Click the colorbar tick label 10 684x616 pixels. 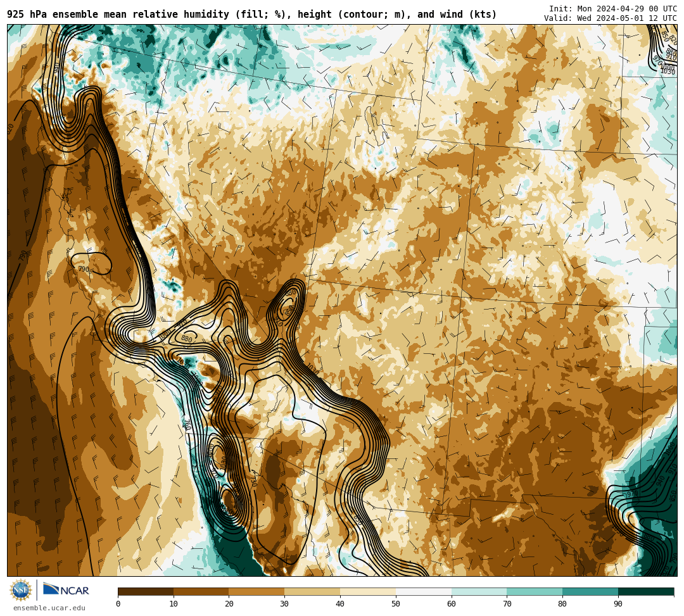point(174,604)
